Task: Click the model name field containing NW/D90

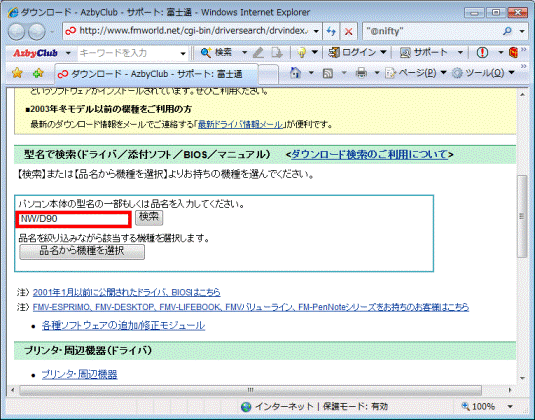Action: (x=73, y=219)
